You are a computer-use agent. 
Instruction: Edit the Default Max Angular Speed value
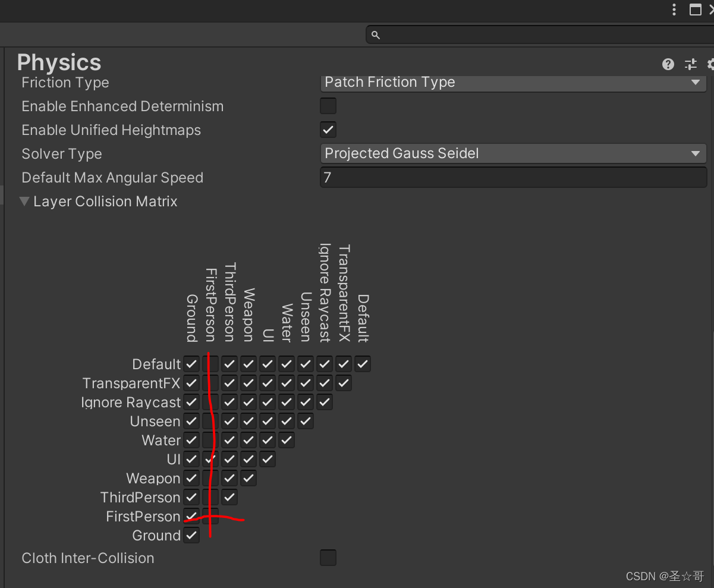[512, 177]
